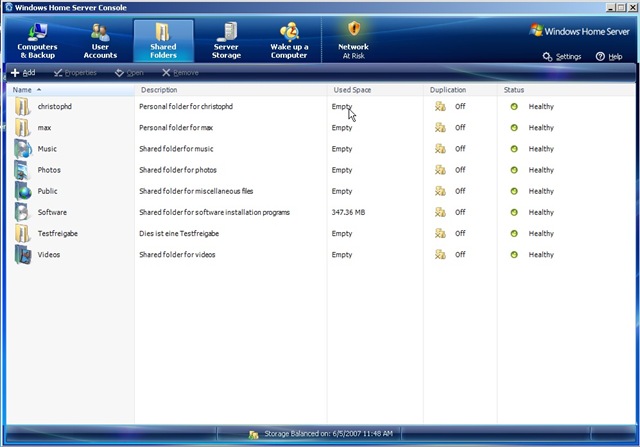
Task: Click 'Personal folder for max' description
Action: point(176,128)
